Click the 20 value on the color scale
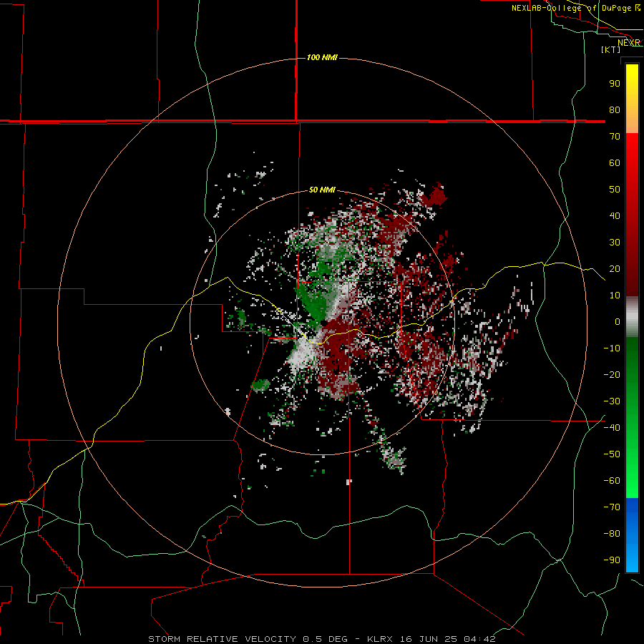644x644 pixels. point(615,268)
